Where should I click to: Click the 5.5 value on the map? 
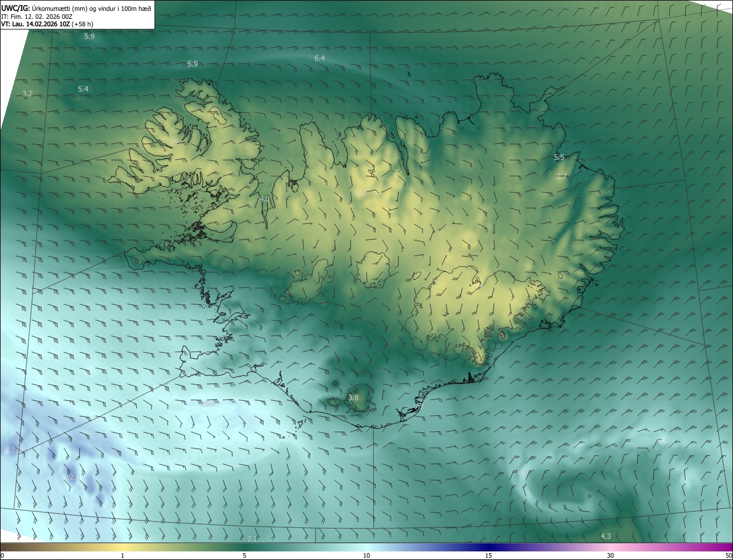(559, 157)
